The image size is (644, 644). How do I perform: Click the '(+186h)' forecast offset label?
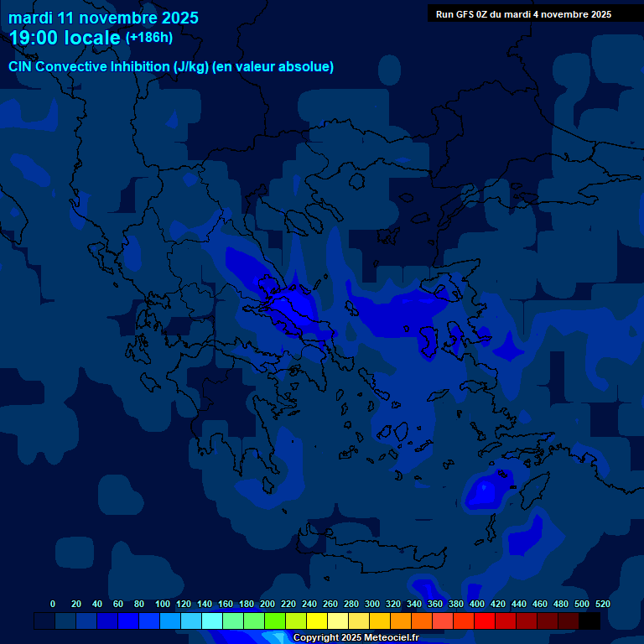149,38
